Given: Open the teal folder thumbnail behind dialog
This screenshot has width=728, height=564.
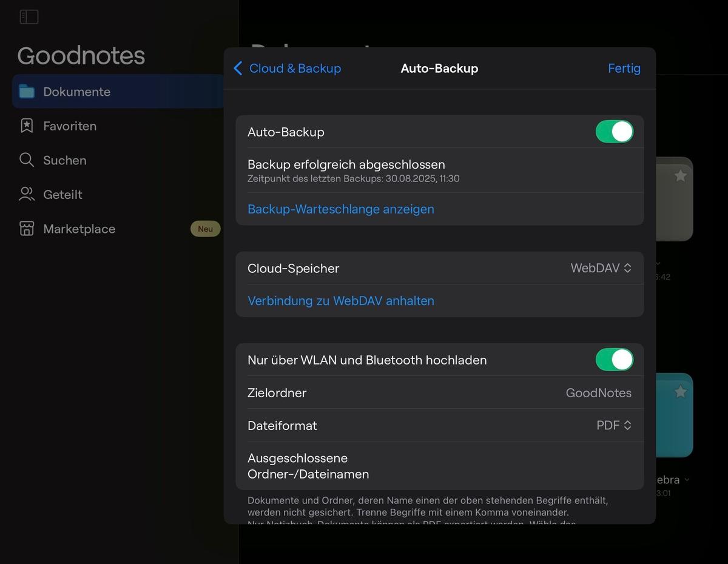Looking at the screenshot, I should tap(675, 415).
